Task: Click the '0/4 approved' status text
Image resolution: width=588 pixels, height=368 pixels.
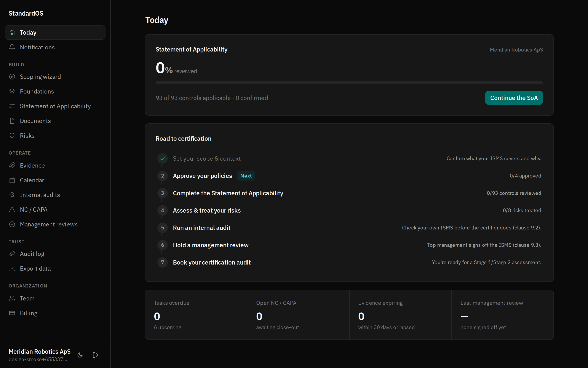Action: [x=525, y=176]
